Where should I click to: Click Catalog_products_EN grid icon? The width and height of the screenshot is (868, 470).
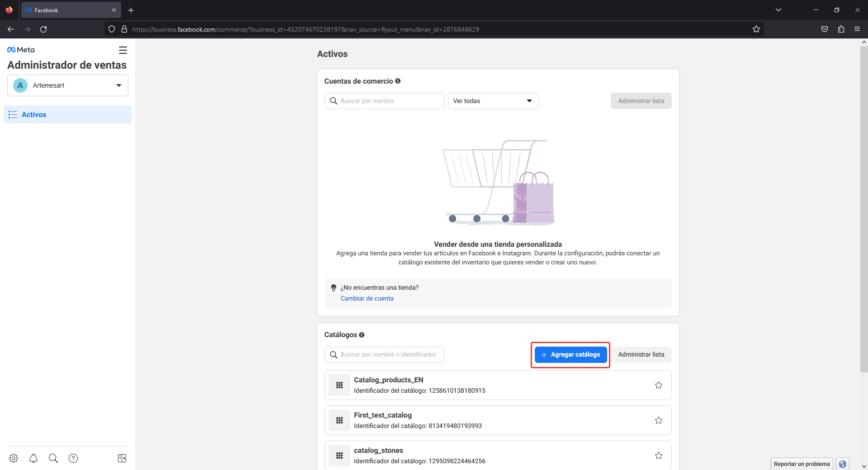tap(340, 385)
